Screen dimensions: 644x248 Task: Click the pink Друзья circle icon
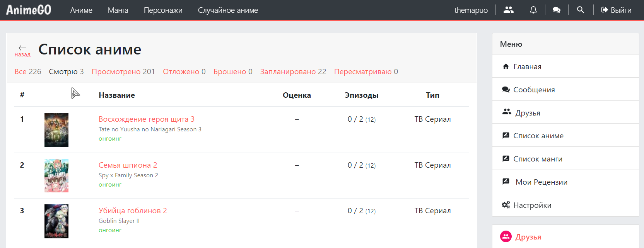coord(506,236)
